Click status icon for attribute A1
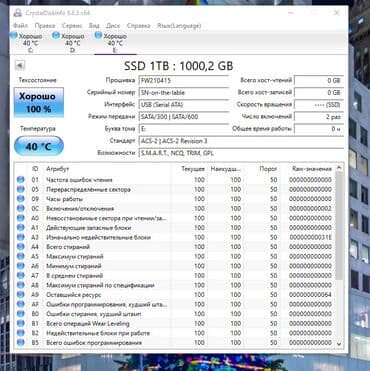 tap(21, 228)
